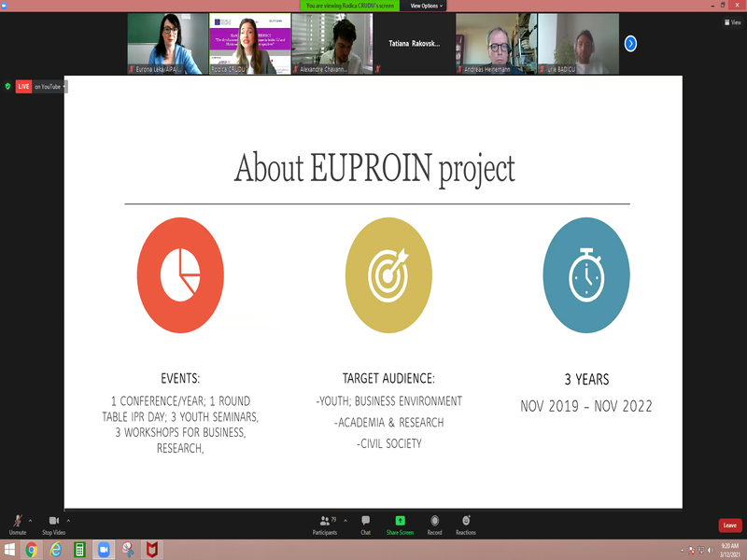The height and width of the screenshot is (560, 747).
Task: Select Andreas Heinemann's video thumbnail
Action: click(x=496, y=44)
